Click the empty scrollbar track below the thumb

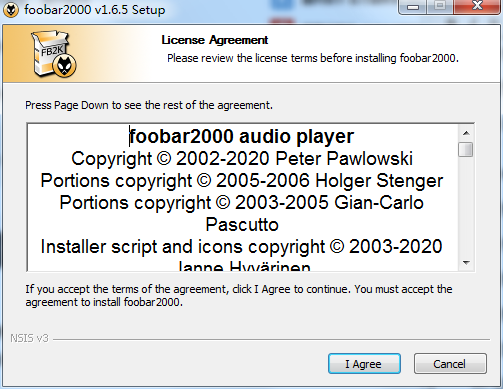[466, 207]
